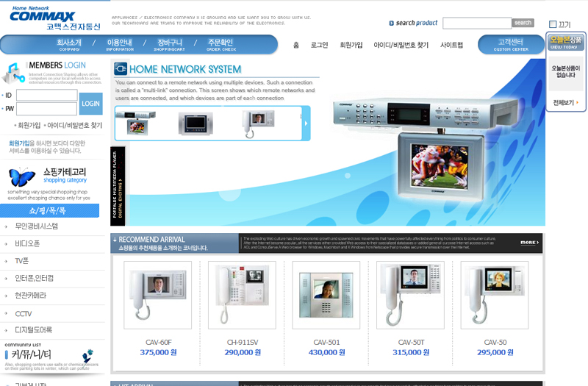Open the CAV-60F video phone thumbnail

pyautogui.click(x=157, y=295)
